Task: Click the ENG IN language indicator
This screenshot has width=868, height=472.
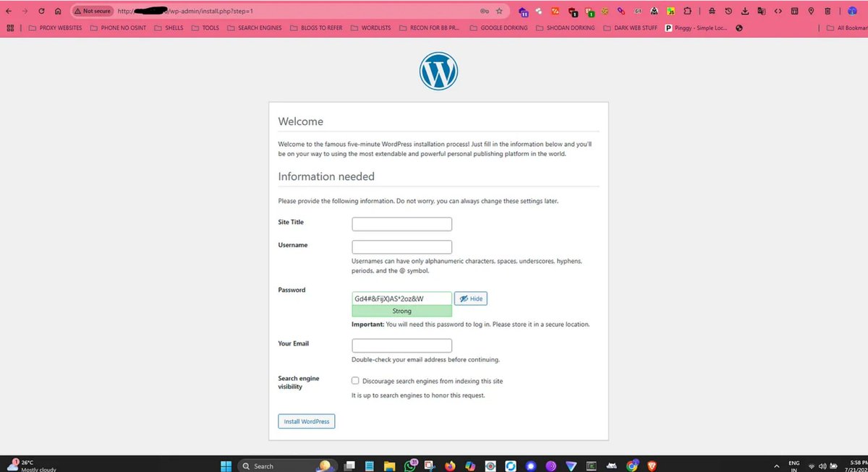Action: tap(793, 465)
